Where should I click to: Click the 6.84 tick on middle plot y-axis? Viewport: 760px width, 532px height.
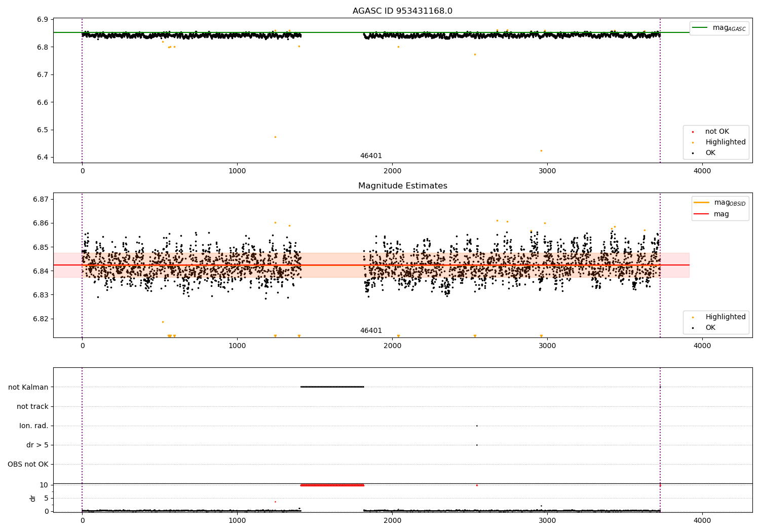pos(41,271)
